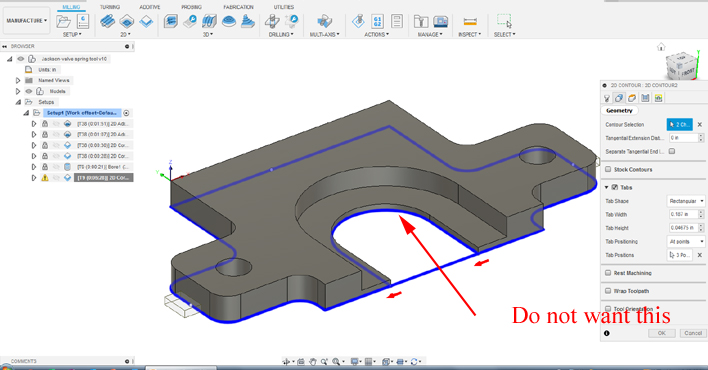This screenshot has height=370, width=708.
Task: Toggle visibility eye of Jackson valve spring tool
Action: click(x=21, y=59)
